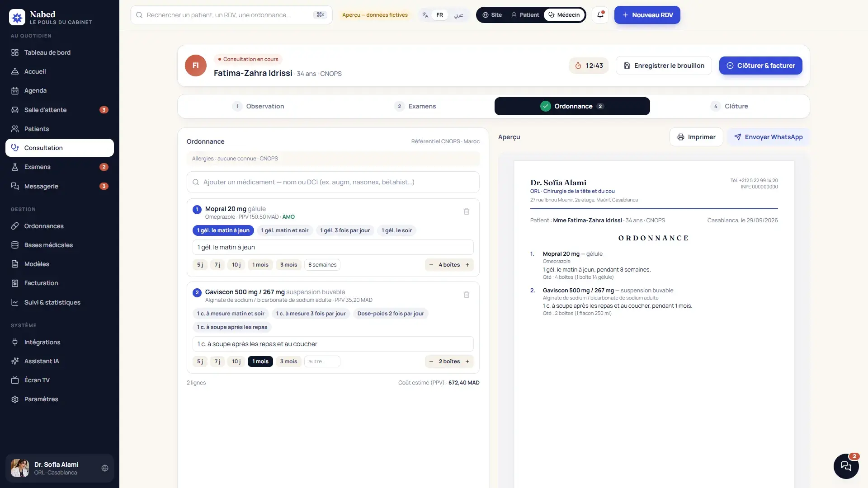
Task: Choose Gaviscon duration 3 mois
Action: 288,361
